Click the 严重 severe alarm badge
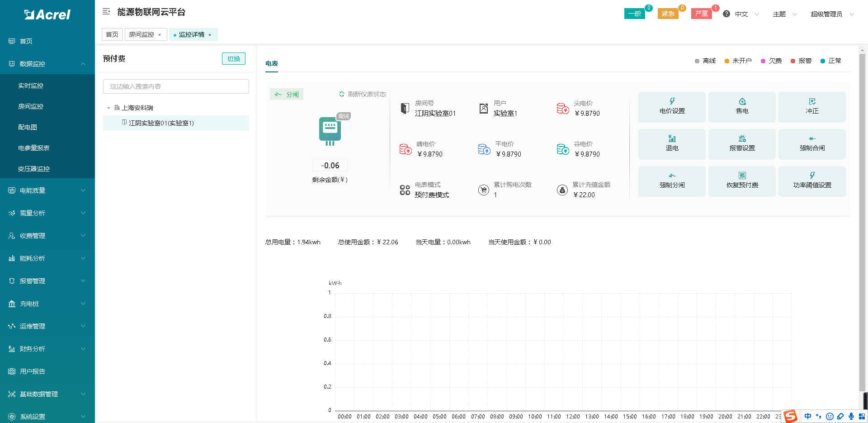 point(701,14)
